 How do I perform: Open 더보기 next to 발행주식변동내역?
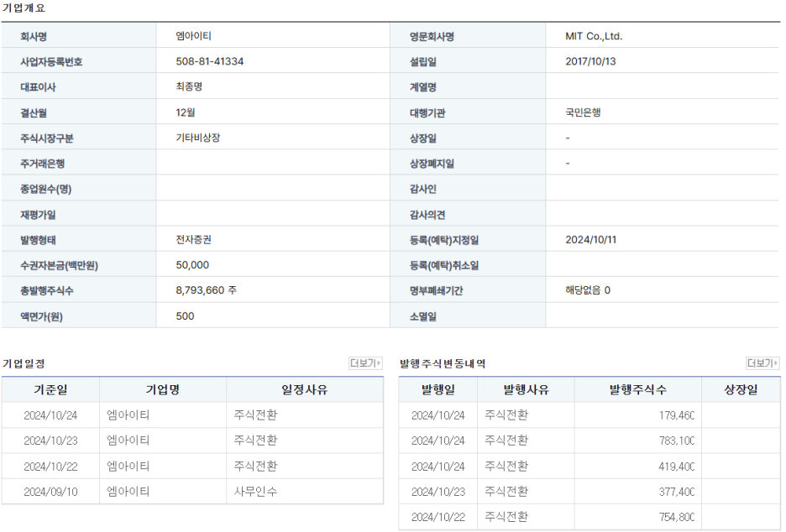pyautogui.click(x=762, y=363)
